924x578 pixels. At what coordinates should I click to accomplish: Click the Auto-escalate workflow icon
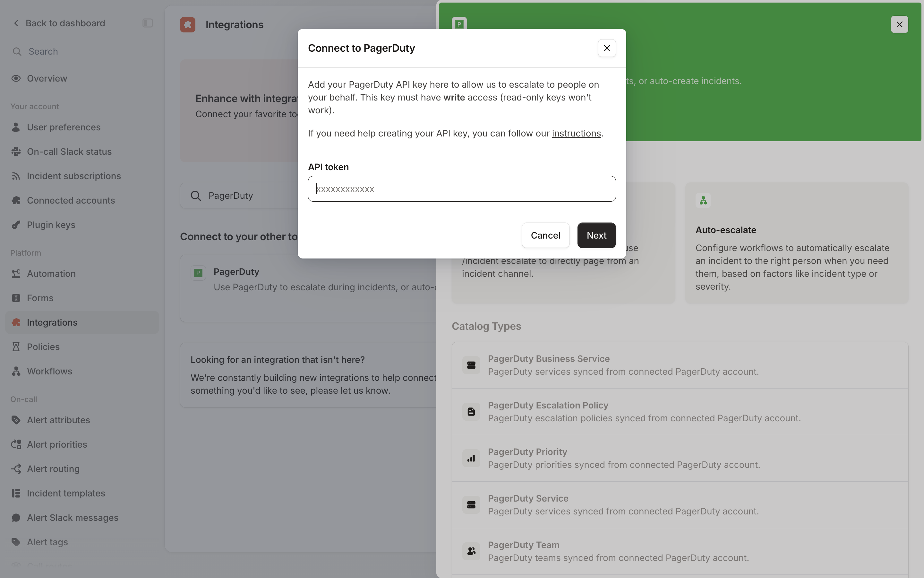[703, 200]
